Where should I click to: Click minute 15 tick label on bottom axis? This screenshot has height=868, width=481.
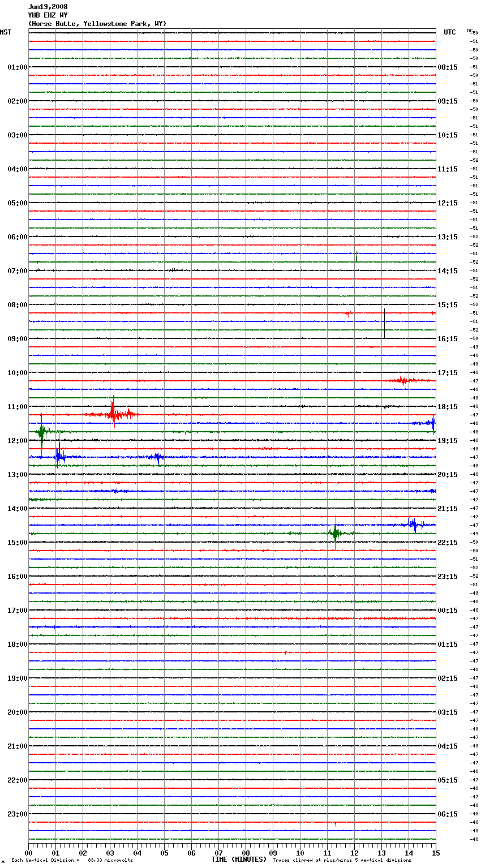[x=436, y=853]
